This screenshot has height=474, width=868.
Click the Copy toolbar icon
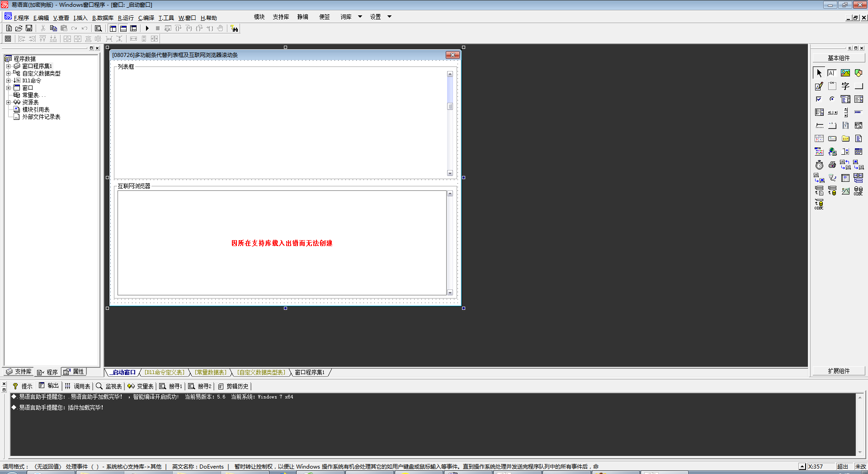point(53,28)
